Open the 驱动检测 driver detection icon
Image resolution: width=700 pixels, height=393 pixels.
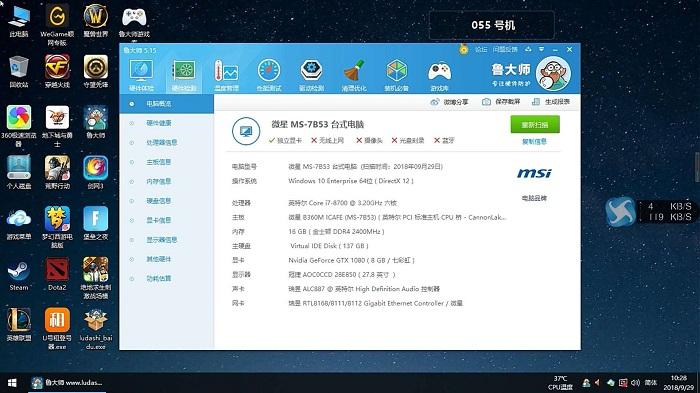(311, 75)
